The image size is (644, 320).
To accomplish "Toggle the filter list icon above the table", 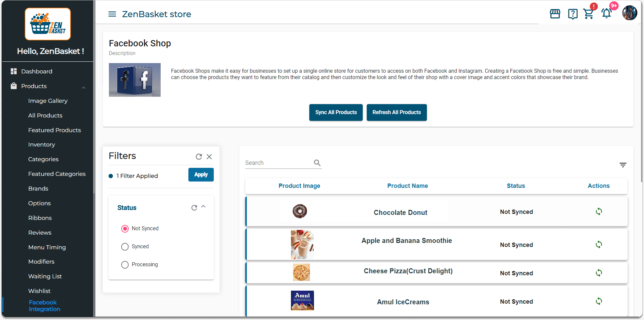I will [623, 165].
